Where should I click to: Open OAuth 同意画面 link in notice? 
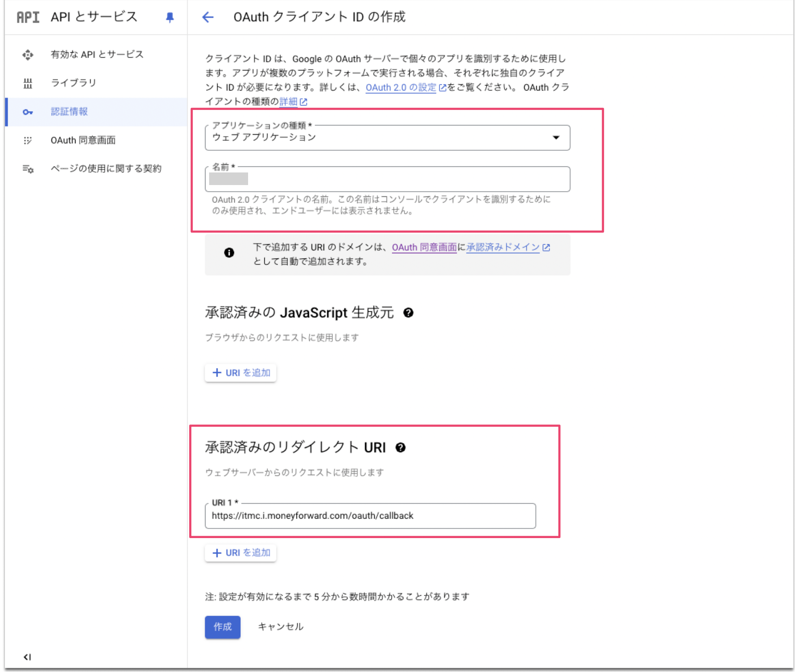[424, 247]
